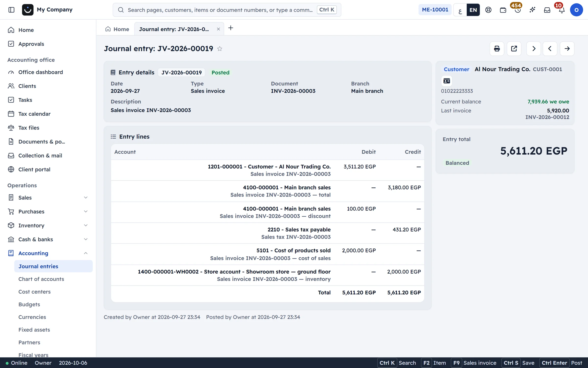Star JV-2026-00019 as favorite
The image size is (588, 368).
220,49
